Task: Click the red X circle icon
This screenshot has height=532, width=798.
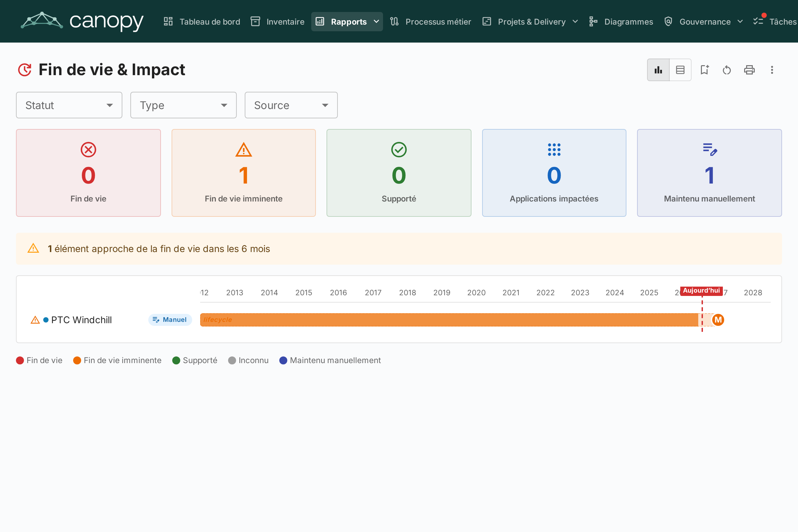Action: [88, 150]
